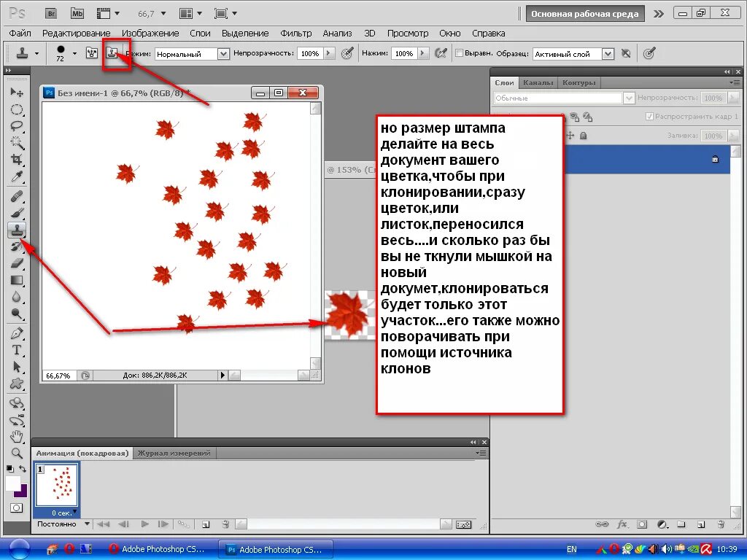
Task: Toggle the lock all icon in Layers
Action: (583, 136)
